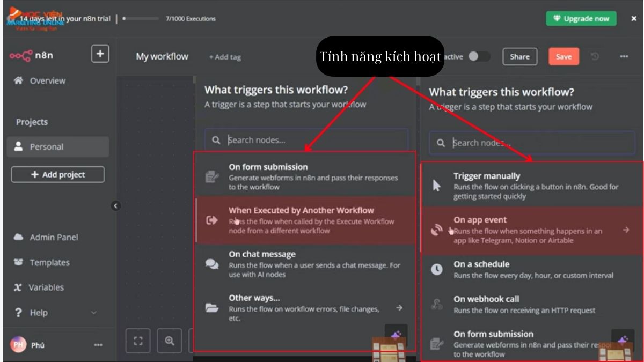
Task: Open the three-dot menu next to Phú
Action: 98,345
